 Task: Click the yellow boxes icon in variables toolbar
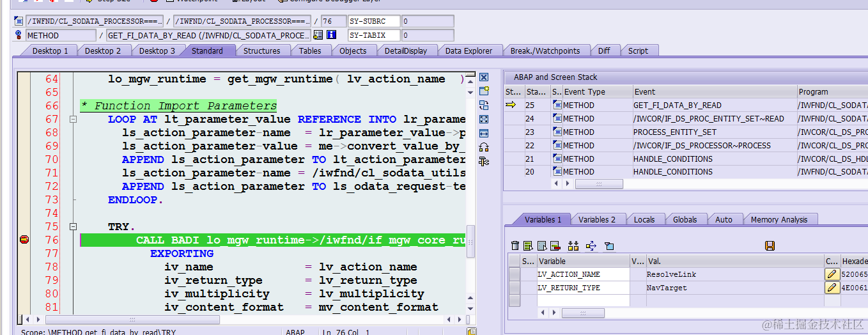(x=573, y=245)
